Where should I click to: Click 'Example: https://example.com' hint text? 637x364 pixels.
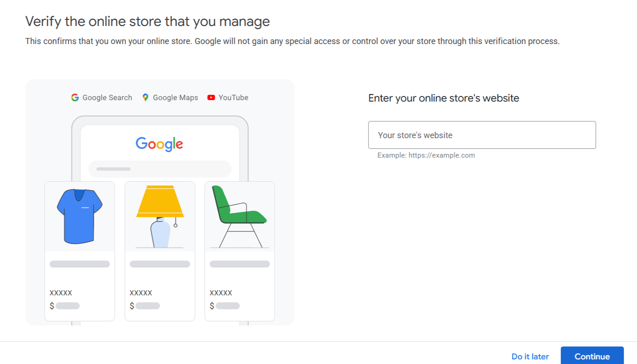[426, 155]
